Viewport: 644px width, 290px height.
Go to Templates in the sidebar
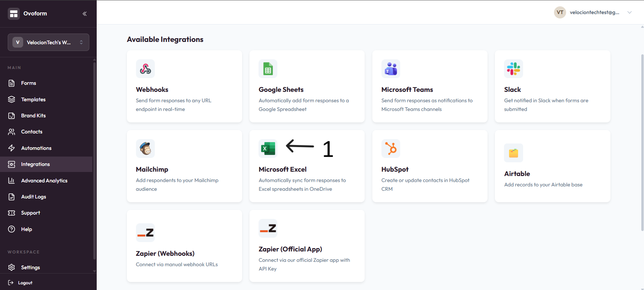[x=46, y=100]
